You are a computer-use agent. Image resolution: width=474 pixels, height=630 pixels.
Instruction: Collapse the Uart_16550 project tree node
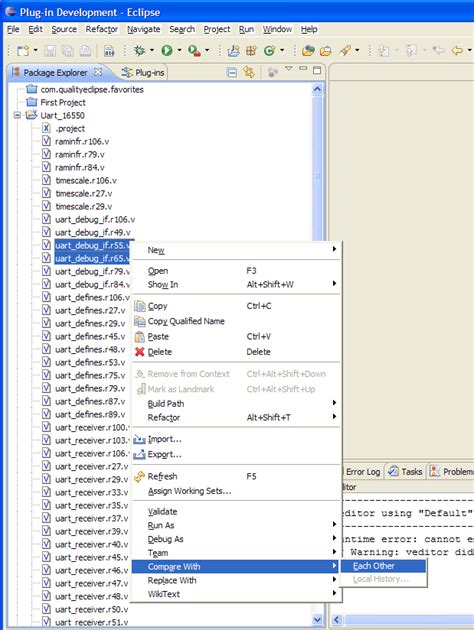pyautogui.click(x=17, y=115)
